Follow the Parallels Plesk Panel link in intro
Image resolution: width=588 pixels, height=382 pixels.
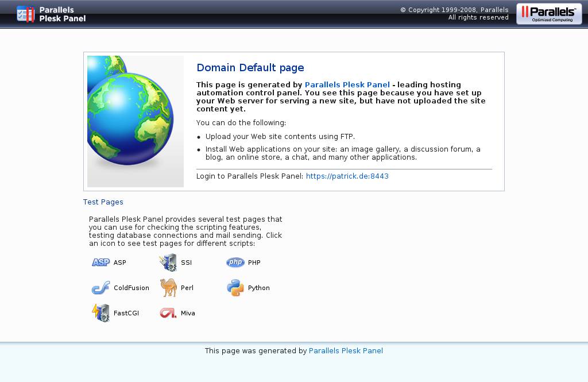tap(347, 84)
